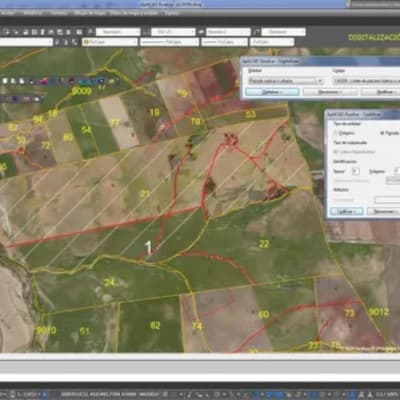This screenshot has height=400, width=400.
Task: Select the left entity type radio button
Action: pyautogui.click(x=335, y=133)
